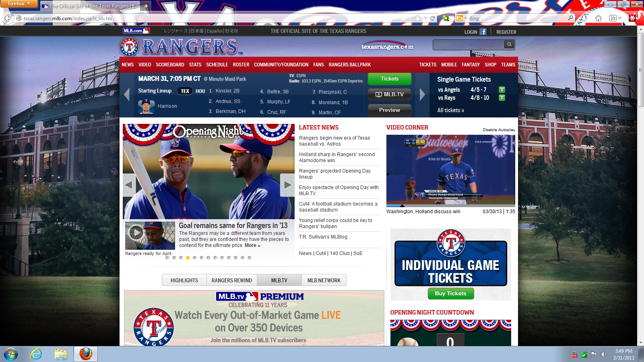
Task: Select the first carousel pagination dot
Action: coord(167,258)
